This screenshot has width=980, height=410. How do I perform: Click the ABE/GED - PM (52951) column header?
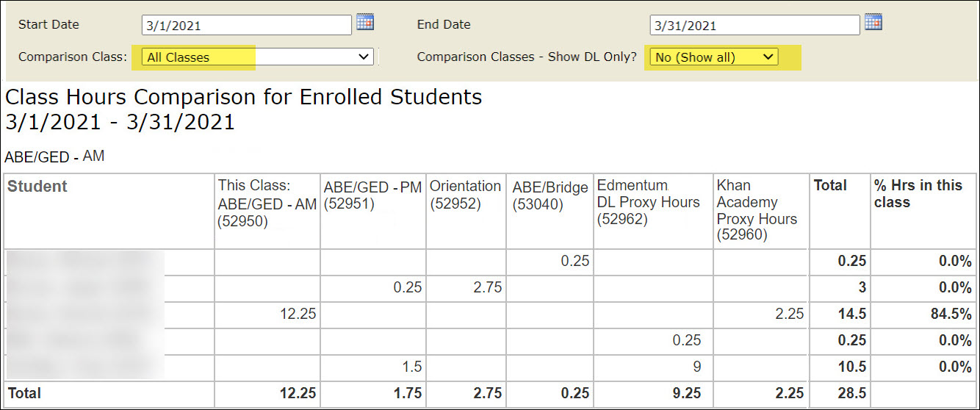click(x=372, y=195)
